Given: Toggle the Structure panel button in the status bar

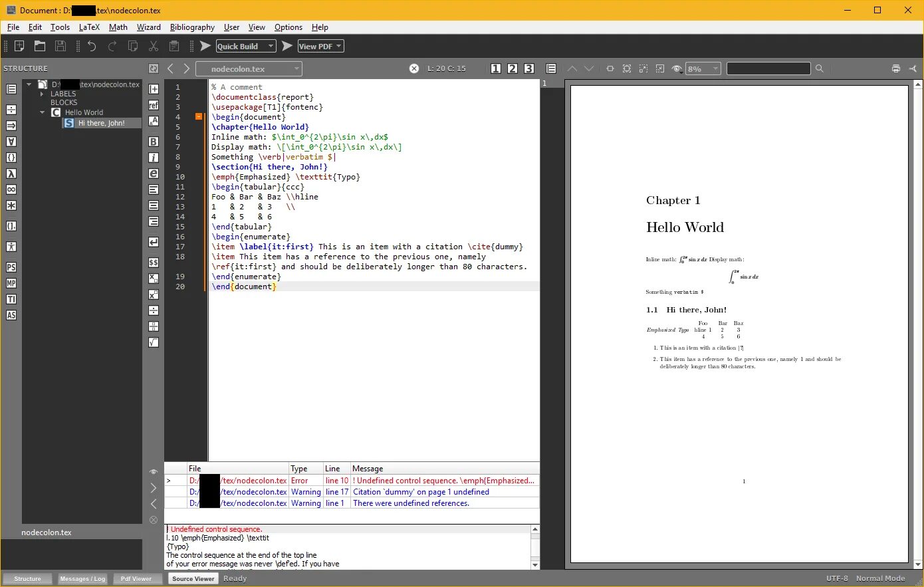Looking at the screenshot, I should pos(27,578).
